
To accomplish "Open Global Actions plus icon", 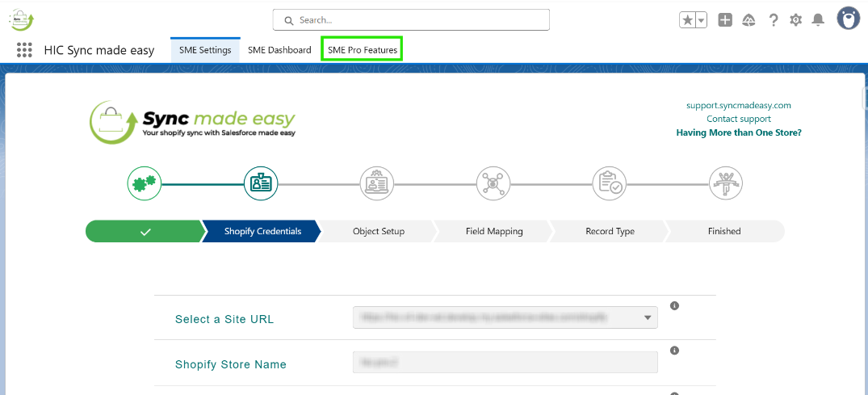I will [x=725, y=20].
